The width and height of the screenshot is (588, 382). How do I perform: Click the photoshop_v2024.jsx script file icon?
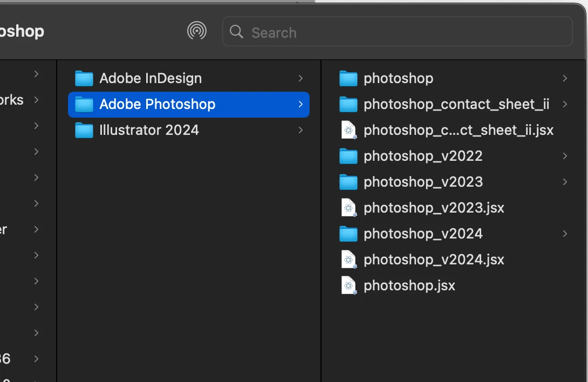(349, 260)
